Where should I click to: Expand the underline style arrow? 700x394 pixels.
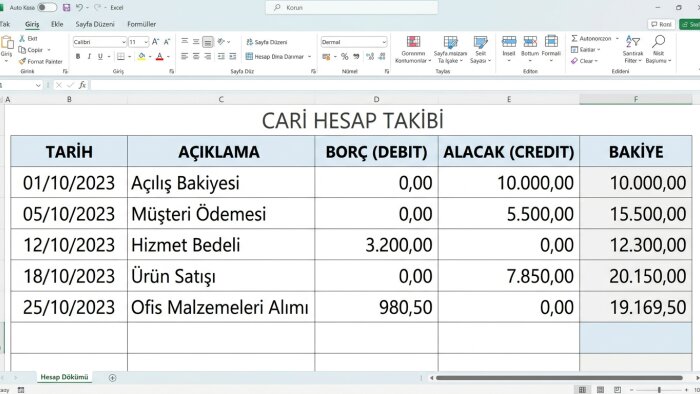coord(108,57)
